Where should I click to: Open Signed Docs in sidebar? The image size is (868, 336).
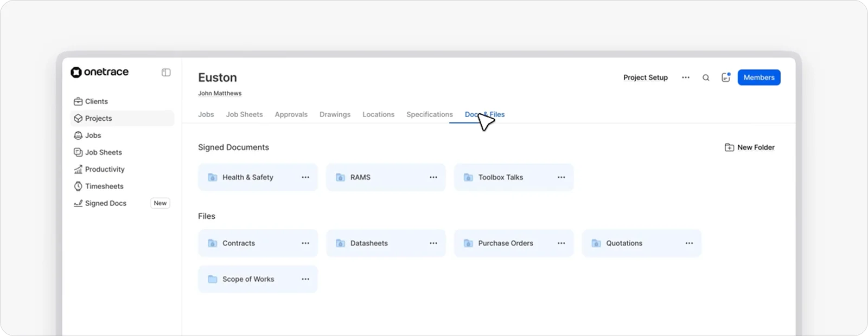click(x=122, y=203)
